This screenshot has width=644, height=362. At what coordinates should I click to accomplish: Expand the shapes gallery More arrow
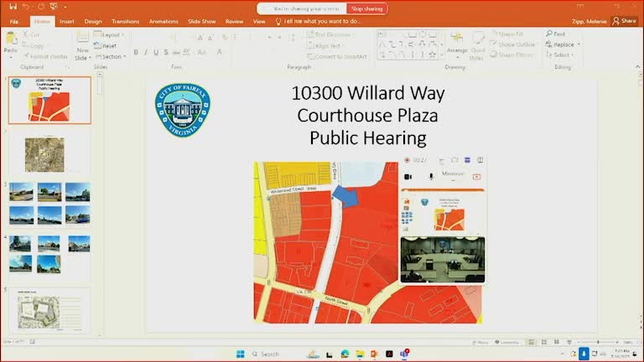(443, 55)
